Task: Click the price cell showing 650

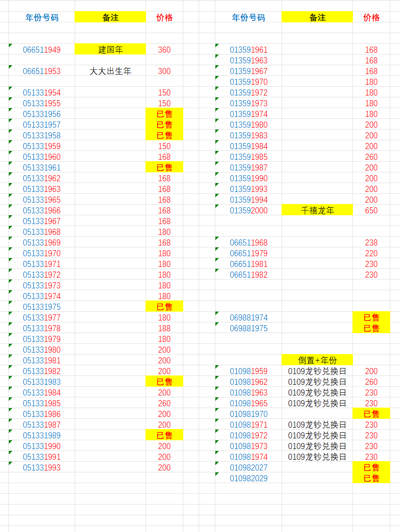Action: point(371,211)
